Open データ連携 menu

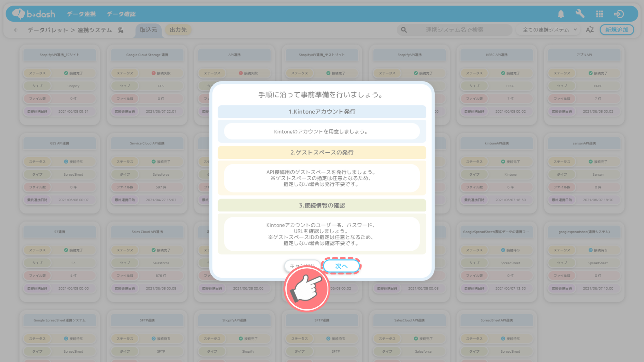[81, 14]
